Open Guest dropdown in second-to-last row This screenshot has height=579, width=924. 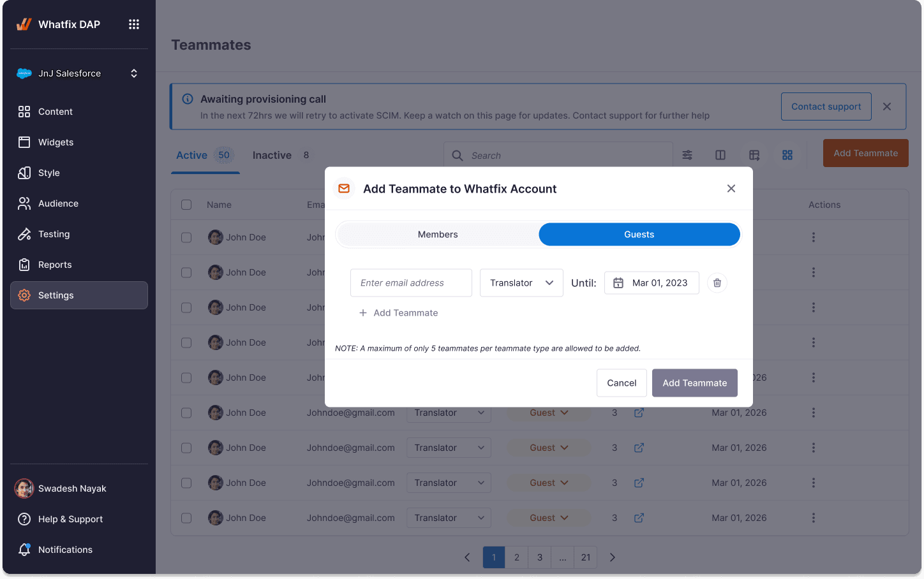pyautogui.click(x=549, y=483)
